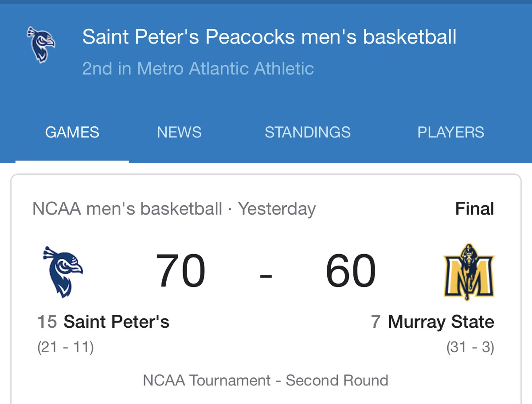Image resolution: width=532 pixels, height=404 pixels.
Task: Click the NCAA men's basketball label
Action: click(127, 209)
